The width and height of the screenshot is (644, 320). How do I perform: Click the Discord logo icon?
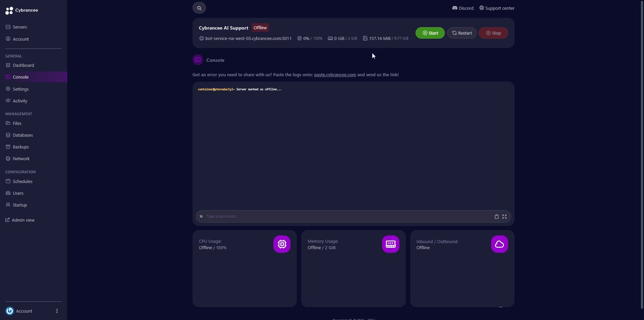pos(455,8)
